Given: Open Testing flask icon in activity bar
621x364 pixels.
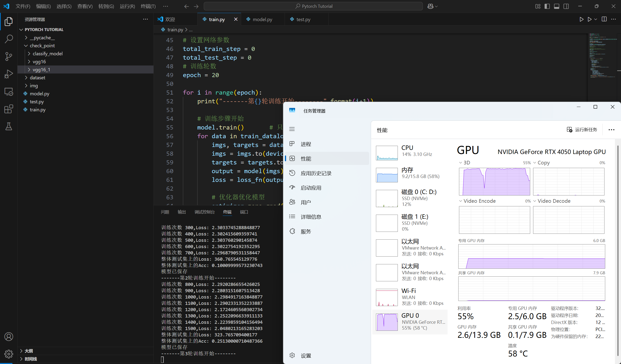Looking at the screenshot, I should click(9, 127).
